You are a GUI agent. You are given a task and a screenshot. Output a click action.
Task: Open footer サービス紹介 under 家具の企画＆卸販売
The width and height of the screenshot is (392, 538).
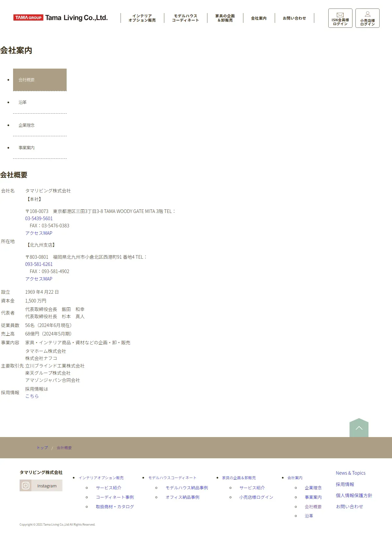point(252,488)
